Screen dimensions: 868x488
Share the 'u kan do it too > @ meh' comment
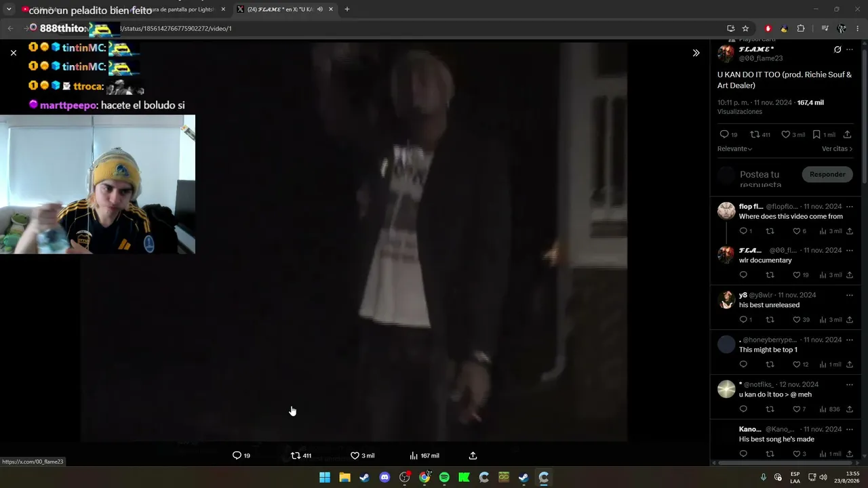(849, 409)
